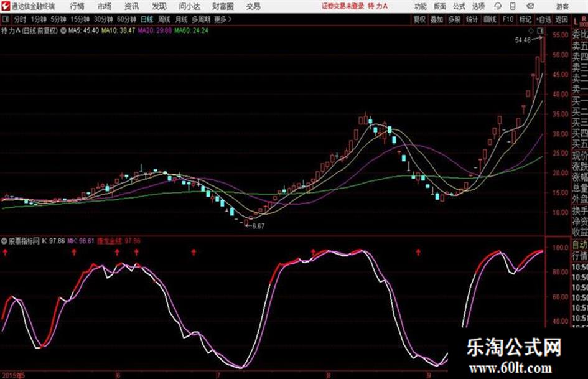Click the headset customer service icon

(x=498, y=6)
